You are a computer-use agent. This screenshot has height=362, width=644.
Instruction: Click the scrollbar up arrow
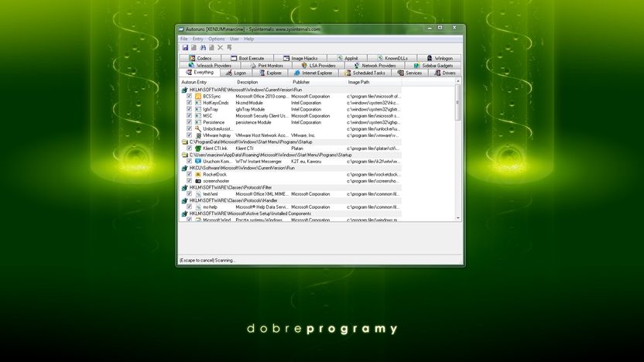click(x=458, y=81)
